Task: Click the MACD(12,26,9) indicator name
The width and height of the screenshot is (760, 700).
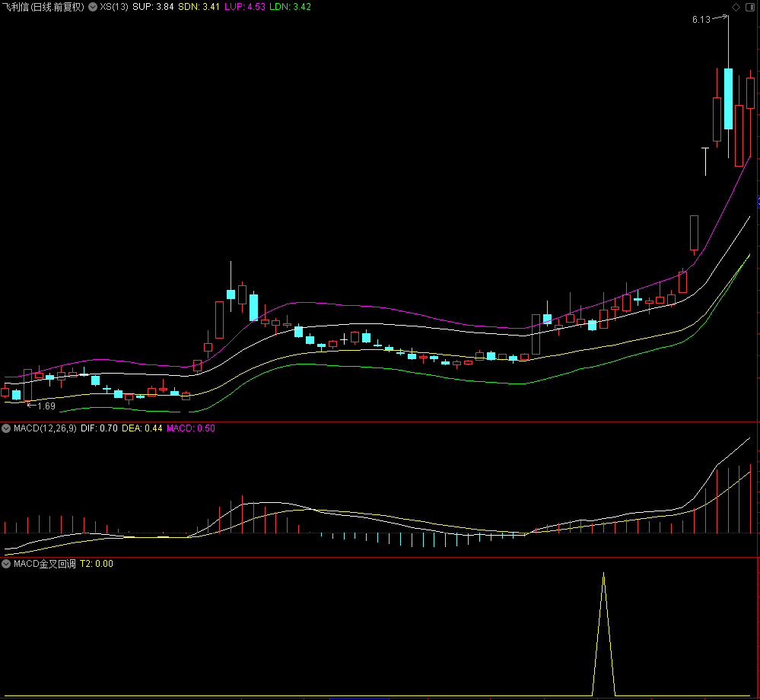Action: [45, 428]
